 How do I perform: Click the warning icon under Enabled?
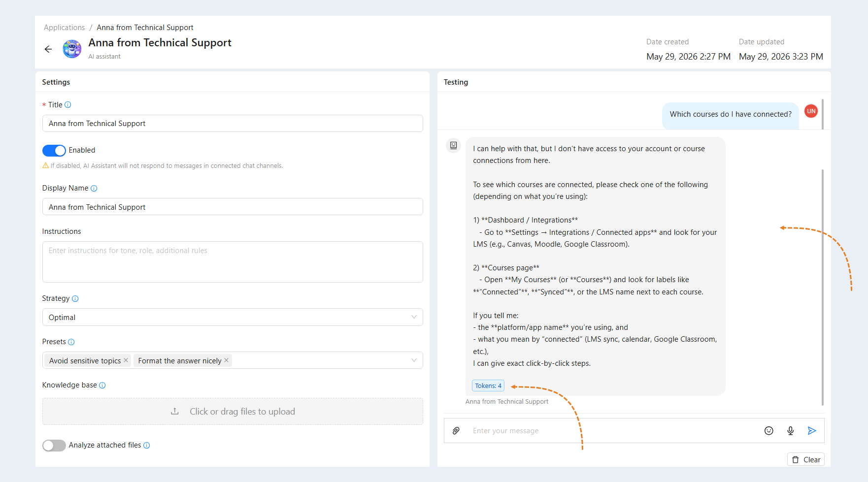[x=46, y=166]
